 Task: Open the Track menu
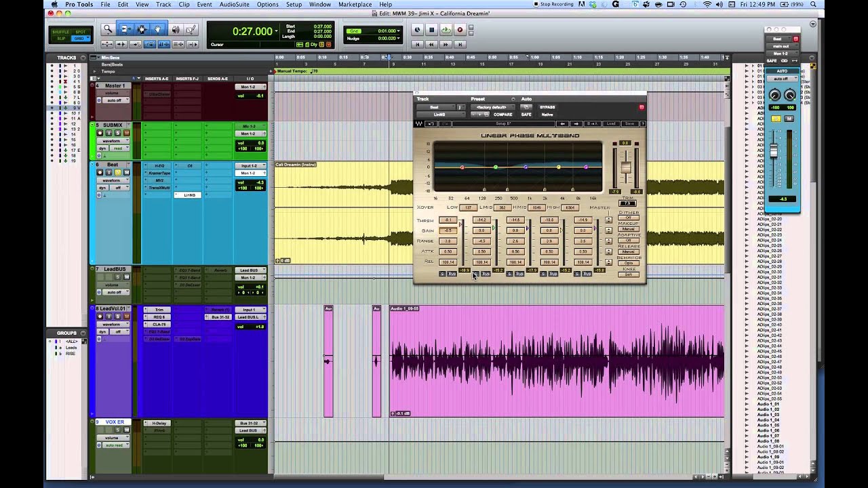point(163,4)
